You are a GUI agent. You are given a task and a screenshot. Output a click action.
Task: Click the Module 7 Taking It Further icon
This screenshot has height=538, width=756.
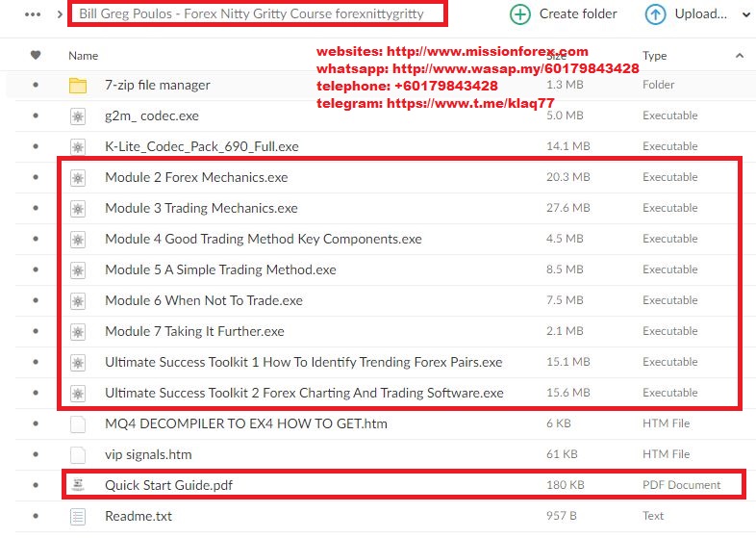78,332
